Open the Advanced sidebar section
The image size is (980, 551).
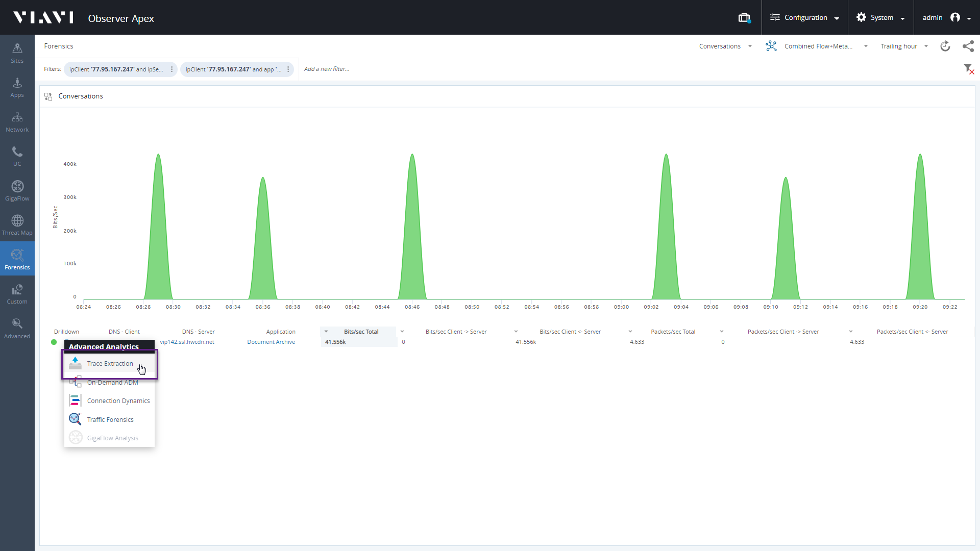coord(17,328)
